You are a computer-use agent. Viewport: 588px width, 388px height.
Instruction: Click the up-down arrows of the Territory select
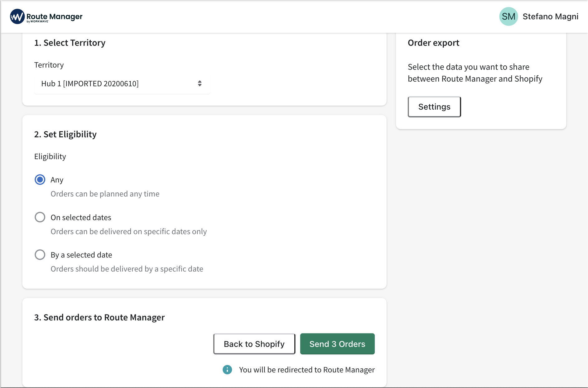200,83
